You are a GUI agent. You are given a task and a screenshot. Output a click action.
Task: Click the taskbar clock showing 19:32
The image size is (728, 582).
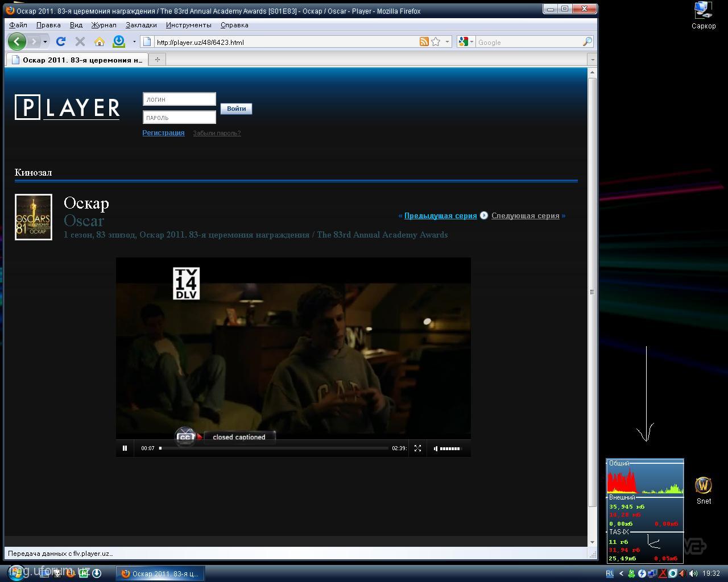[711, 573]
